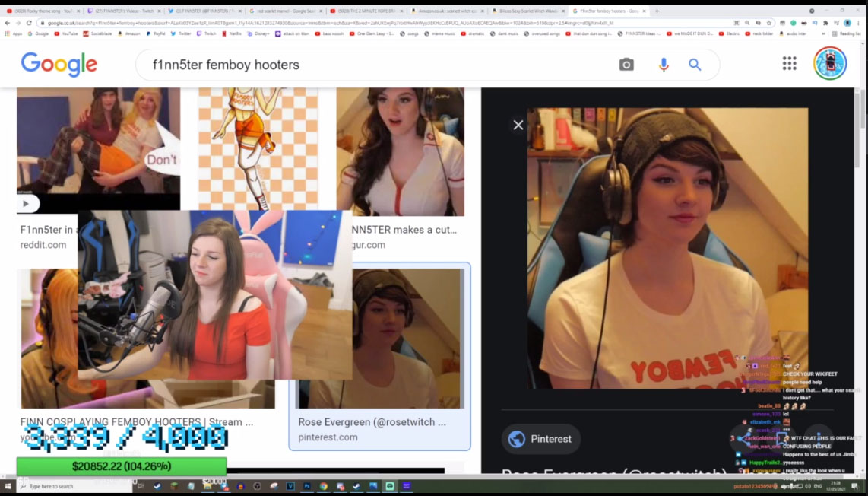Open a new browser tab
This screenshot has width=868, height=496.
[657, 11]
